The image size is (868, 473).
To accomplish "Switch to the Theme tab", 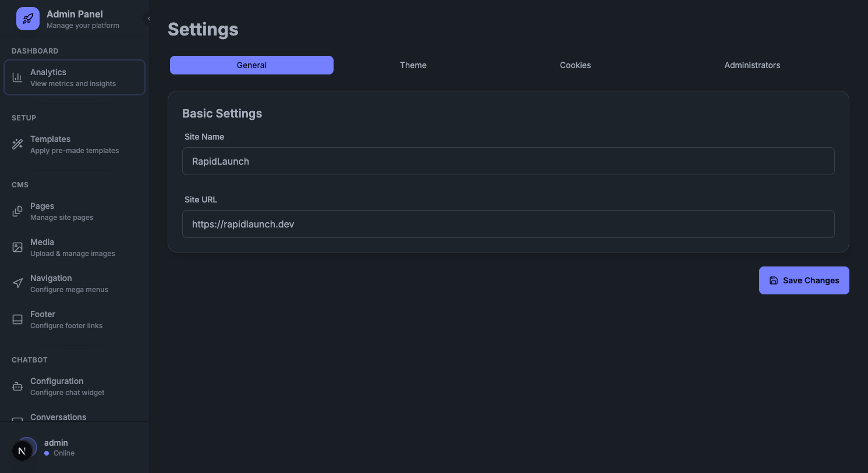I will pyautogui.click(x=413, y=65).
